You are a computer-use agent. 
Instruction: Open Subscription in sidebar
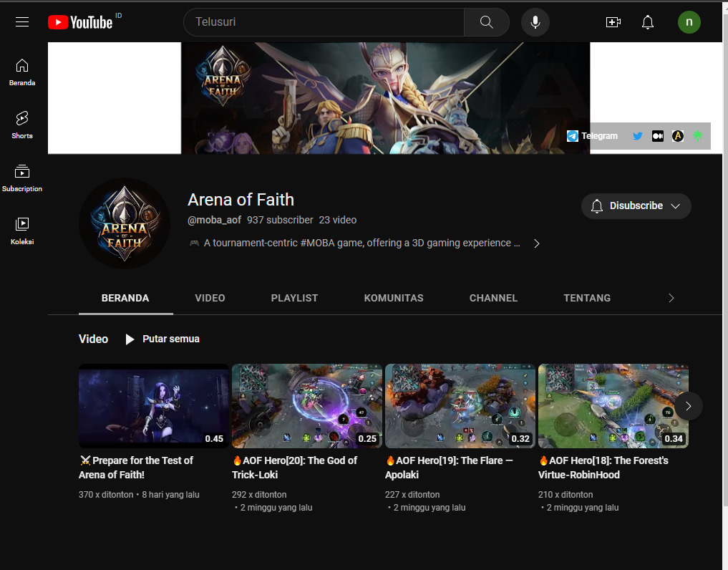point(21,178)
